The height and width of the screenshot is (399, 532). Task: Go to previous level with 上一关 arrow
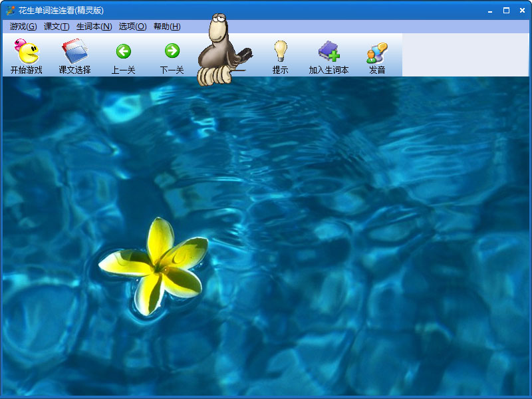[x=124, y=51]
